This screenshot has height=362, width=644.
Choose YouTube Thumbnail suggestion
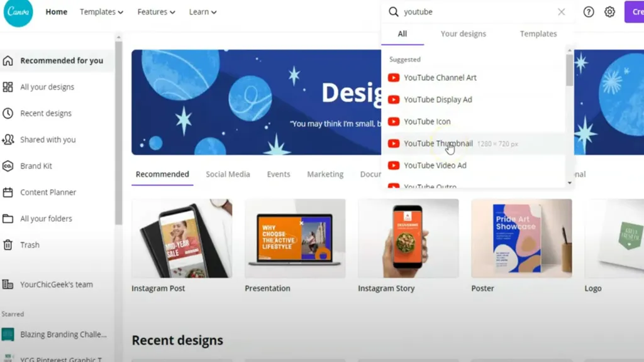pos(473,144)
